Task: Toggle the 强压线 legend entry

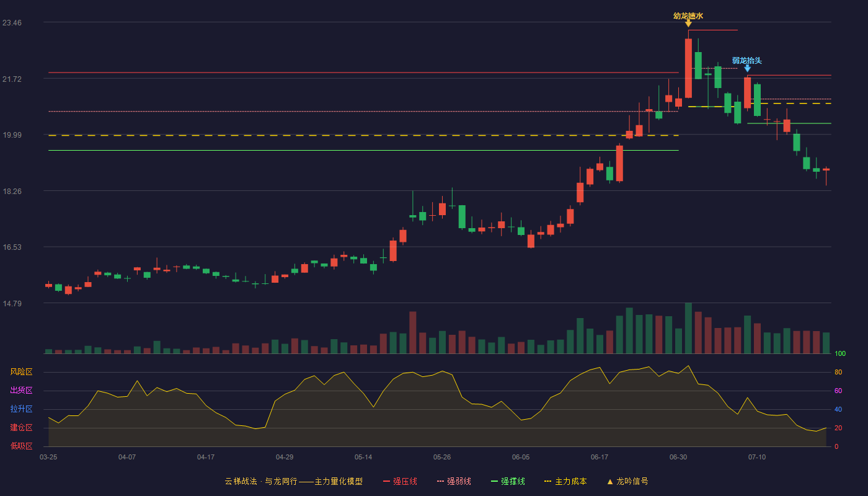Action: click(400, 481)
